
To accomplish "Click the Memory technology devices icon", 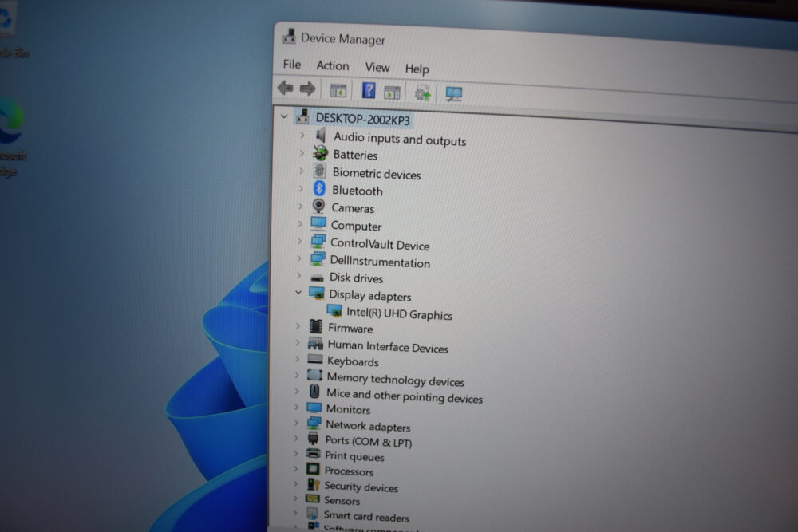I will click(314, 376).
